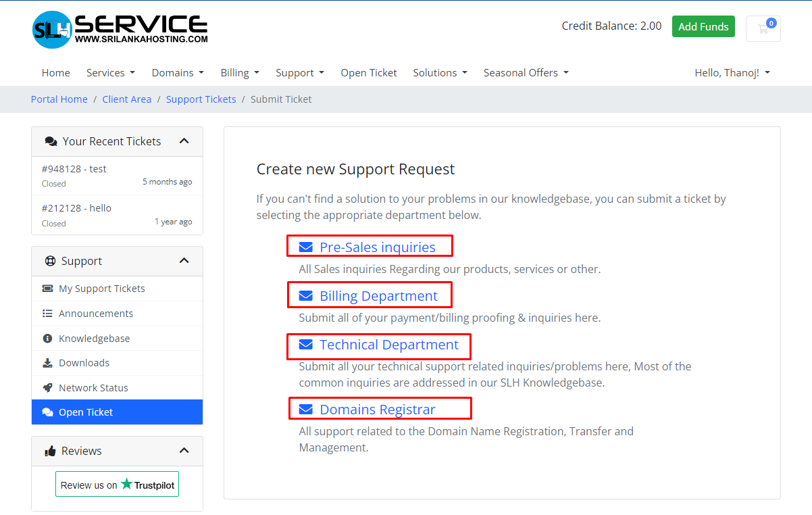812x515 pixels.
Task: Click the Downloads icon in sidebar
Action: (47, 363)
